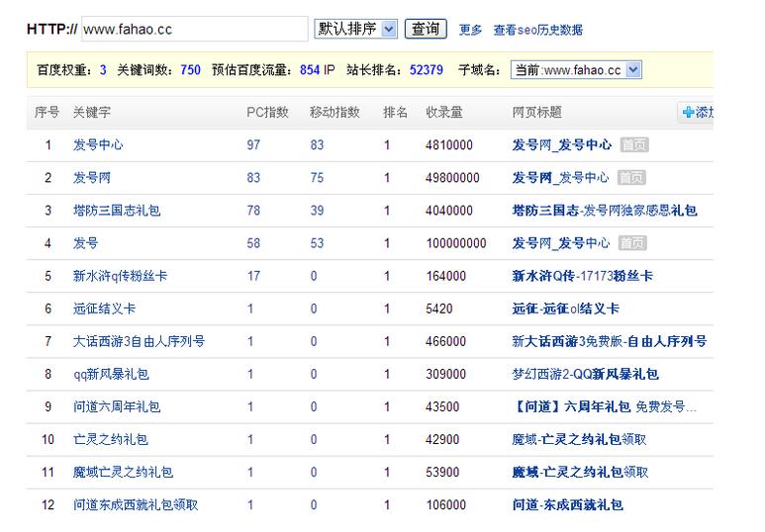
Task: Click the URL input field www.fahao.cc
Action: click(195, 29)
